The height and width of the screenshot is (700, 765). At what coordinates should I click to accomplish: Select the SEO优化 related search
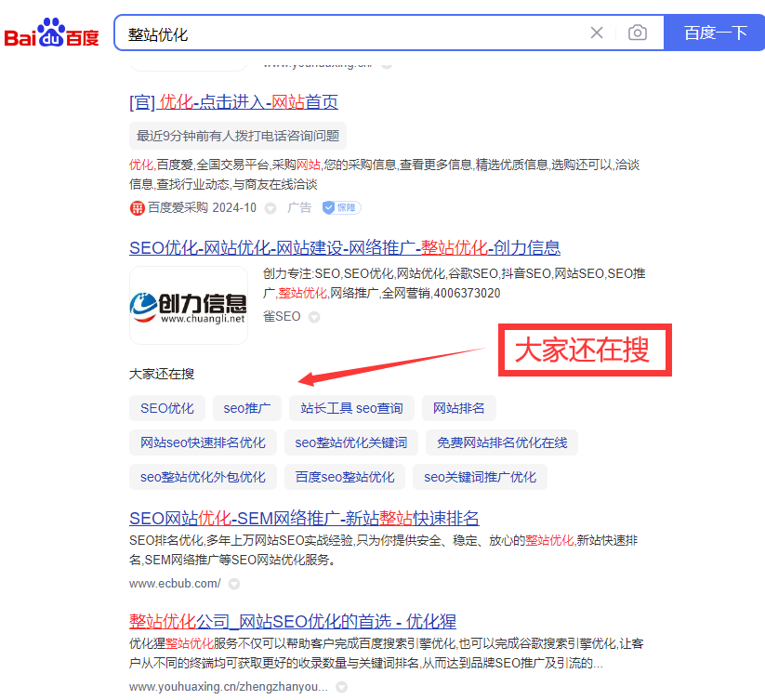click(x=167, y=408)
